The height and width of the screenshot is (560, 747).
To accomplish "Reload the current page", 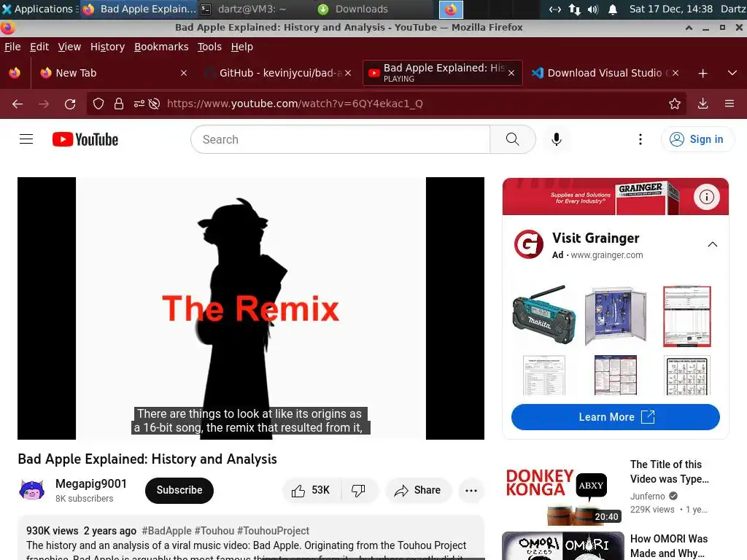I will click(70, 104).
